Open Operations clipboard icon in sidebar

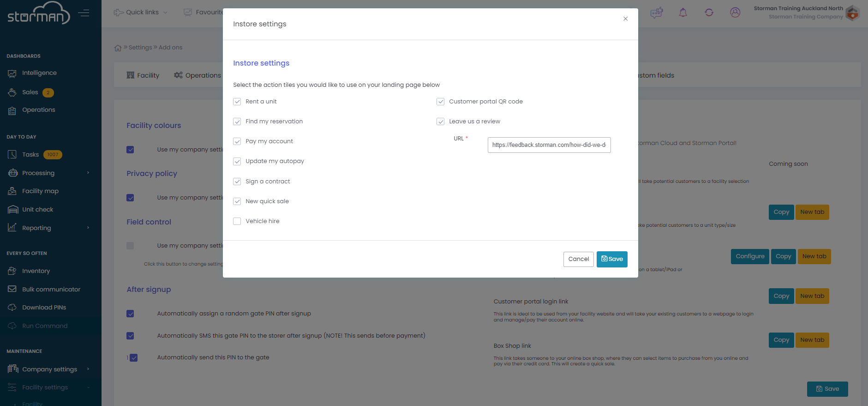(12, 110)
